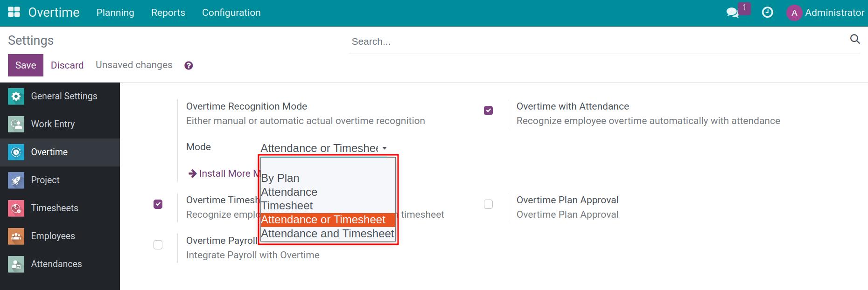Check the Overtime Payroll option
868x290 pixels.
click(158, 244)
